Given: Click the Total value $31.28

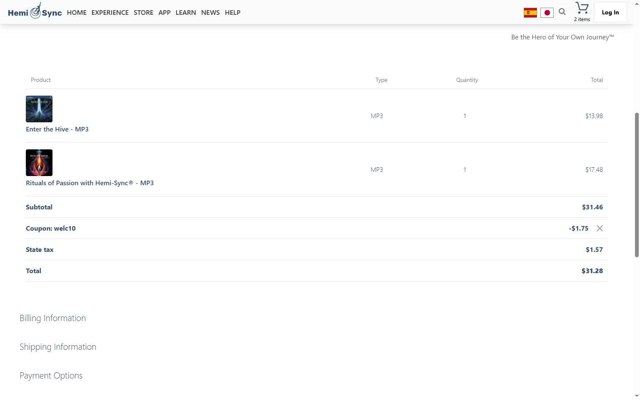Looking at the screenshot, I should [x=592, y=271].
